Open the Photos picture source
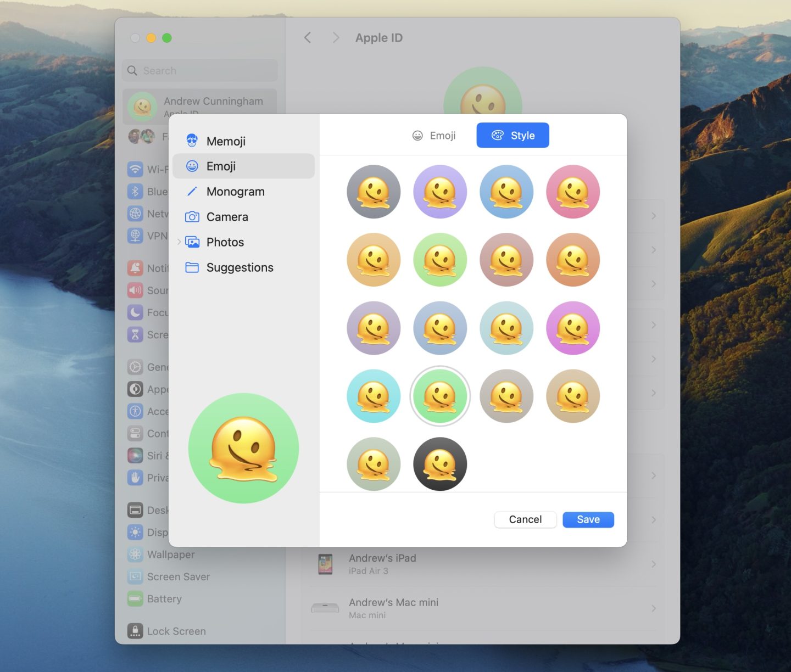 click(225, 242)
